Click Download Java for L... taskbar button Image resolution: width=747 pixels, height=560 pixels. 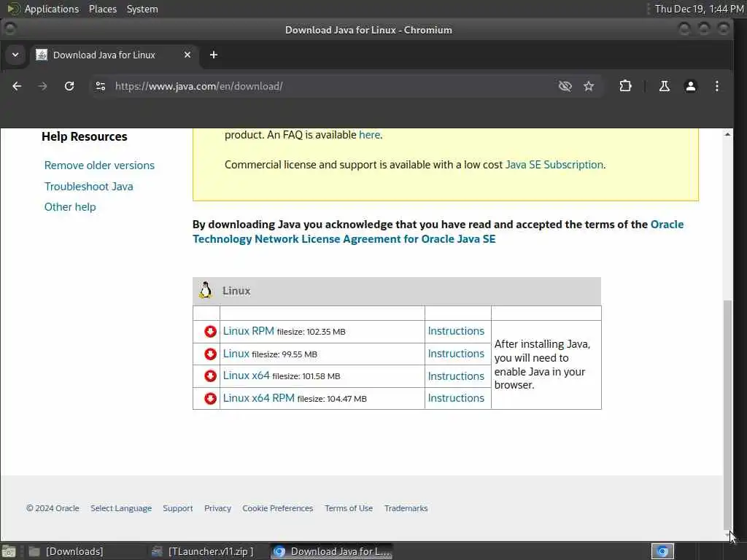pos(332,551)
